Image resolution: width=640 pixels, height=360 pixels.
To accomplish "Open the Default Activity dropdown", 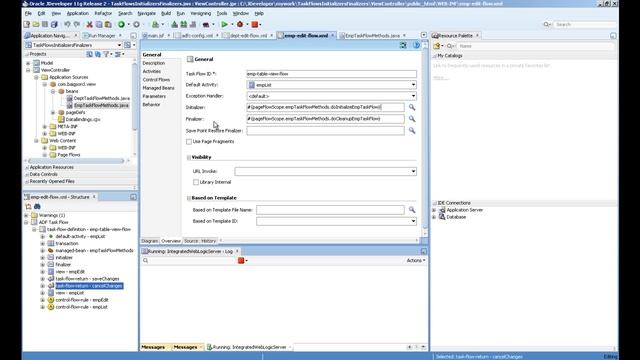I will tap(413, 85).
